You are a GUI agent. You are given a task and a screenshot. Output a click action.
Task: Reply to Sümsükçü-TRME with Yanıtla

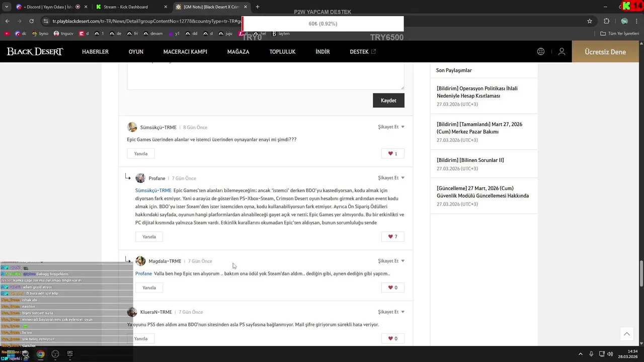point(141,153)
